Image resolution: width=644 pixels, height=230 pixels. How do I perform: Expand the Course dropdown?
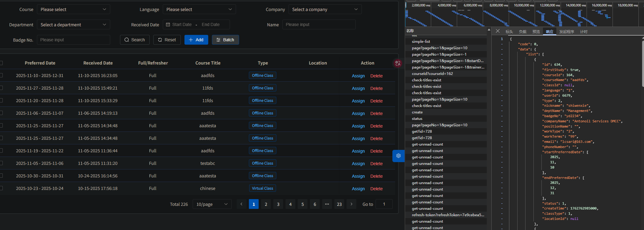pos(74,9)
